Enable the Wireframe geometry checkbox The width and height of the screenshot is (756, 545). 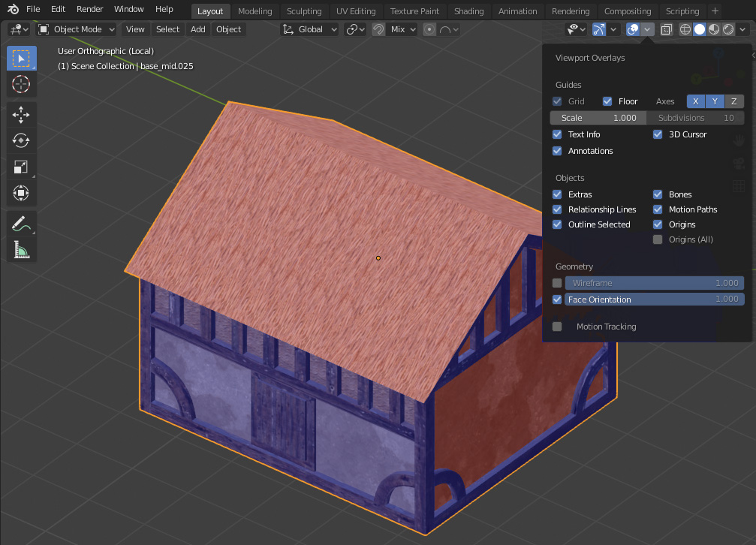[x=557, y=283]
